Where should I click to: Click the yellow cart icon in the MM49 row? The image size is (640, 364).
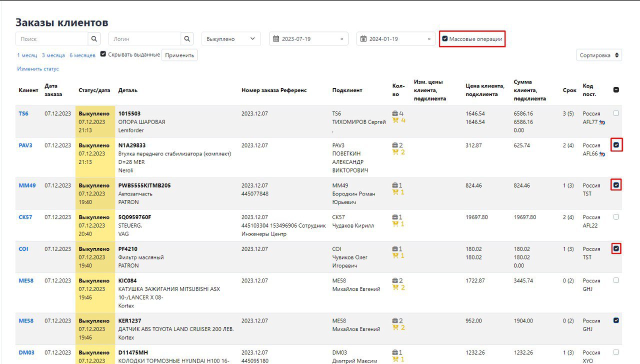pyautogui.click(x=395, y=192)
